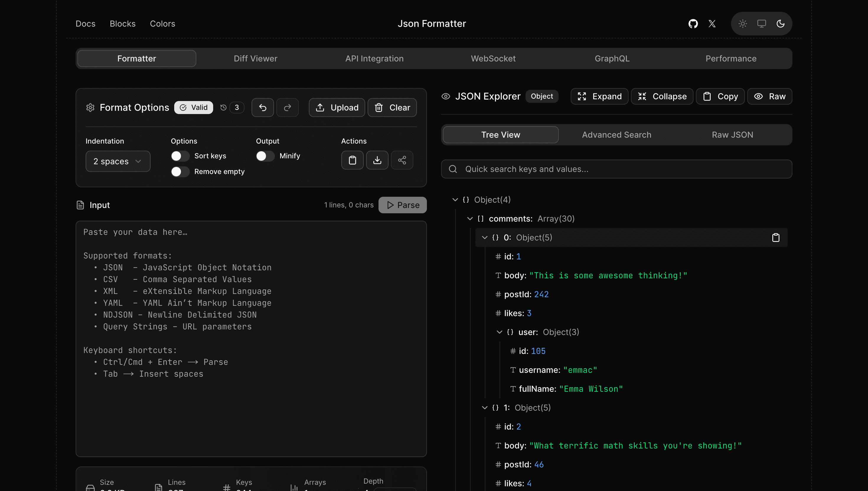Open the Format Options settings gear
868x491 pixels.
click(x=90, y=107)
